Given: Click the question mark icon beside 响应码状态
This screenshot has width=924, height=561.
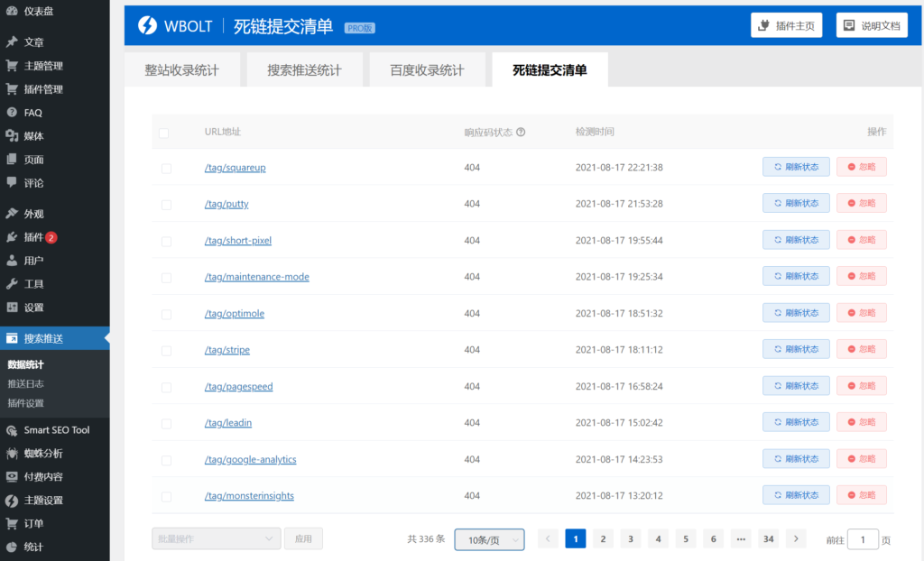Looking at the screenshot, I should point(521,133).
